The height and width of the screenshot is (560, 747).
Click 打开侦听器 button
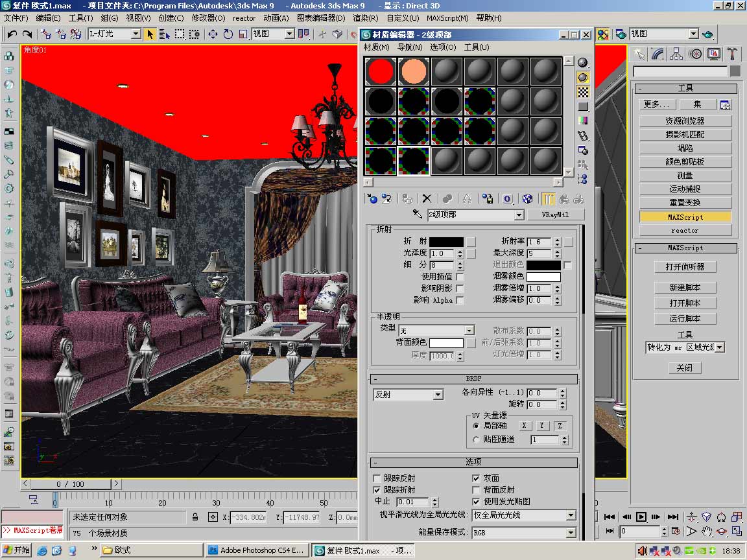click(x=685, y=267)
